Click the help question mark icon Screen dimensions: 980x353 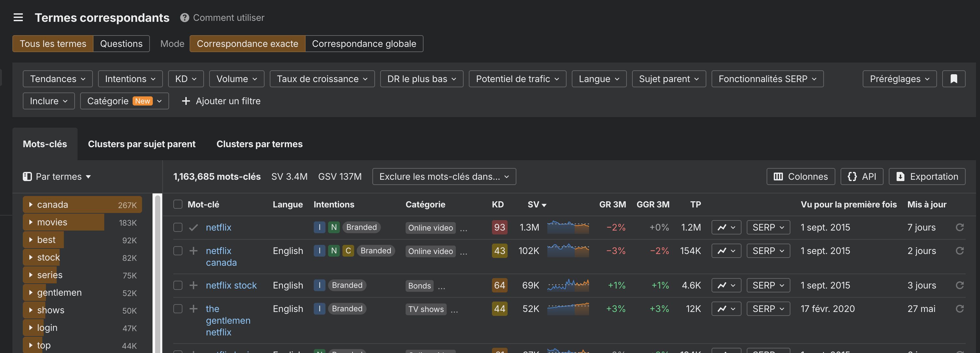[x=184, y=18]
